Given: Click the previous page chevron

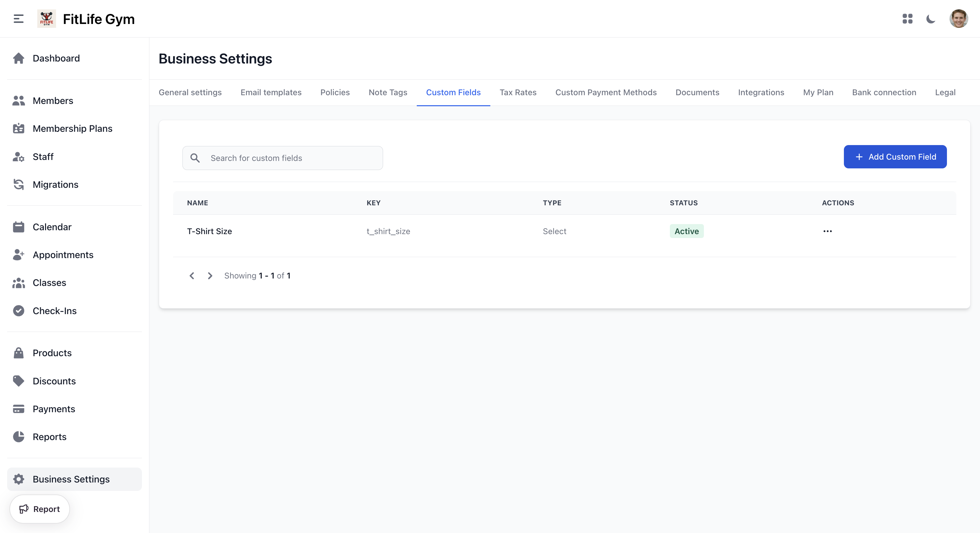Looking at the screenshot, I should click(192, 276).
